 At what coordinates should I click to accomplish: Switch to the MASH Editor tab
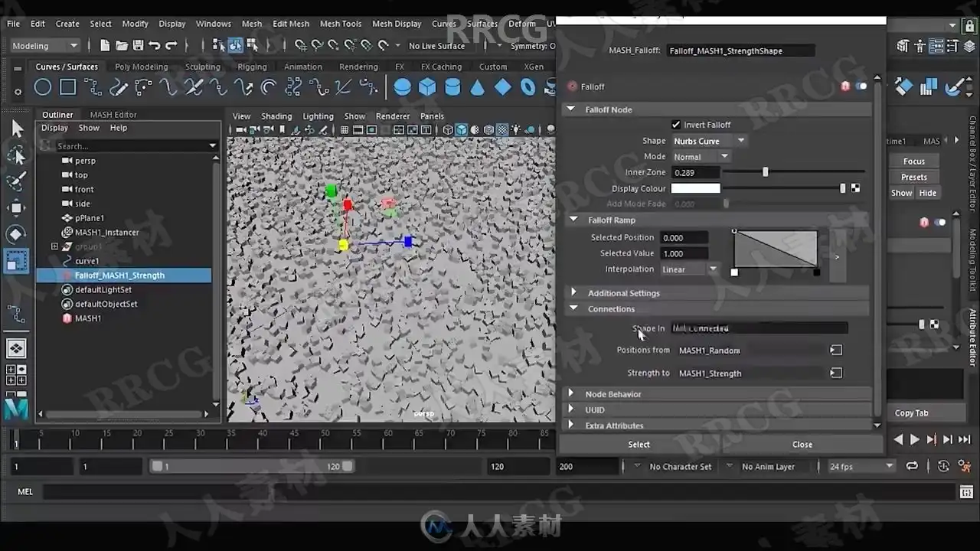(x=113, y=115)
